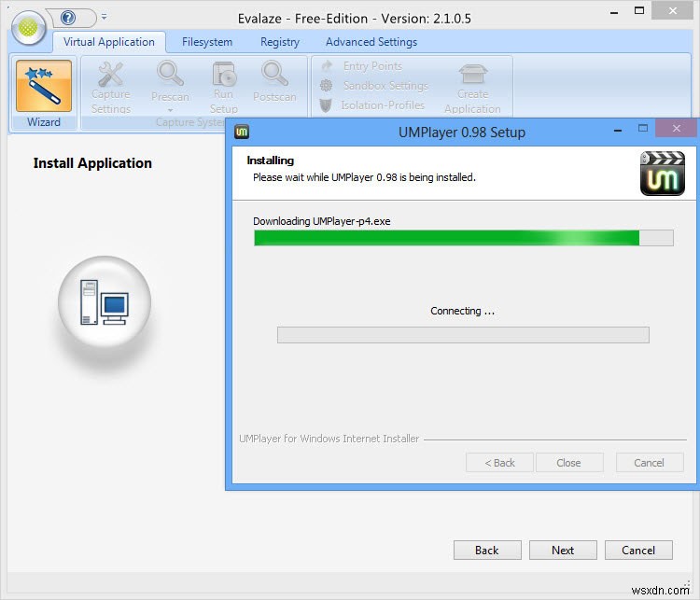This screenshot has width=700, height=600.
Task: Open Sandbox Settings
Action: tap(374, 85)
